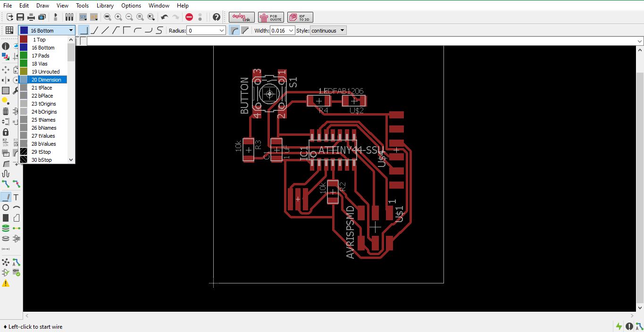Click the PCB Quote button
The width and height of the screenshot is (644, 332).
(271, 17)
